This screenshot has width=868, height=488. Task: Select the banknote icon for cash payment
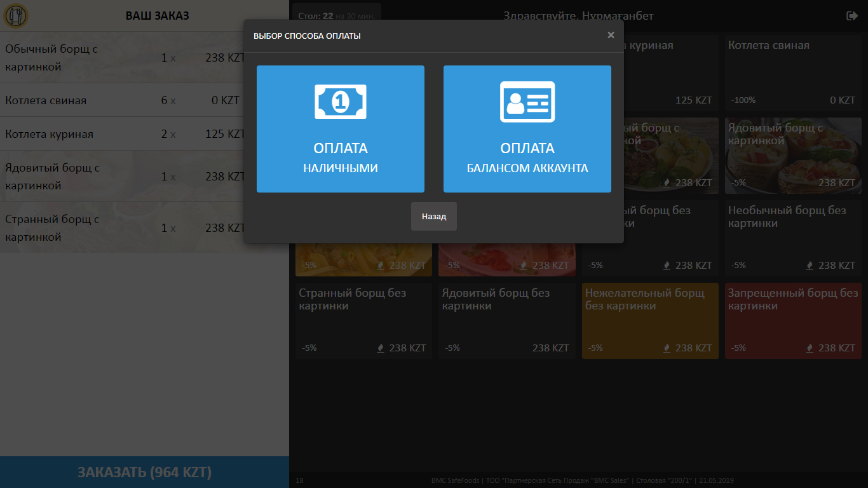340,100
